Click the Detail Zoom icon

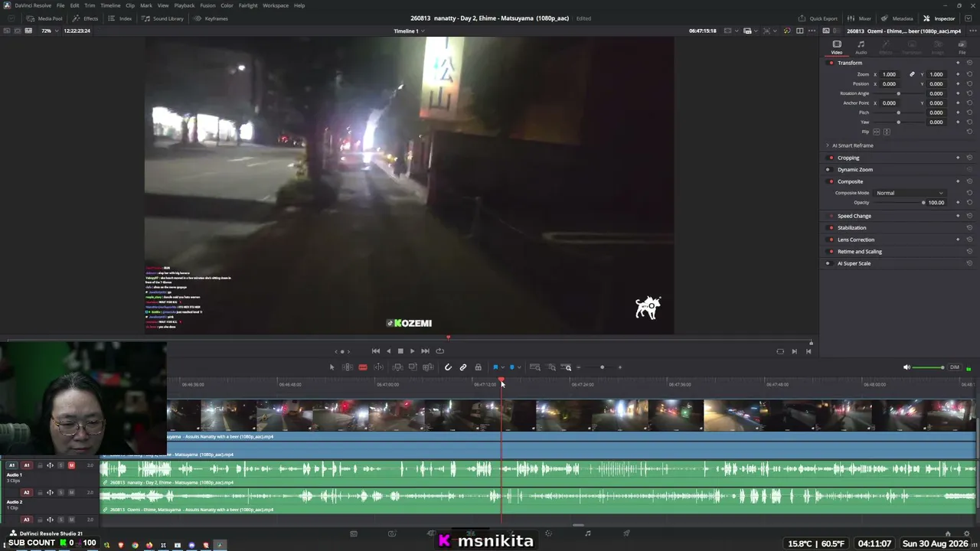pyautogui.click(x=551, y=367)
